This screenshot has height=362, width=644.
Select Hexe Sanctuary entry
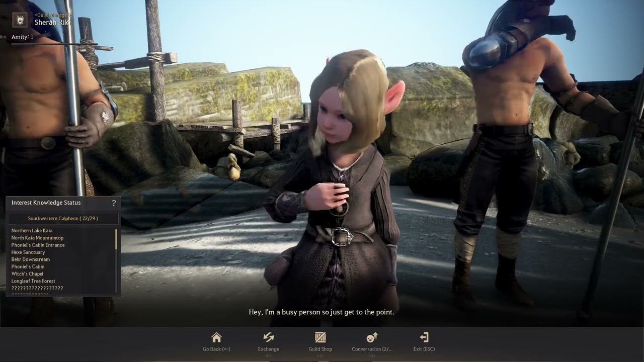(28, 252)
